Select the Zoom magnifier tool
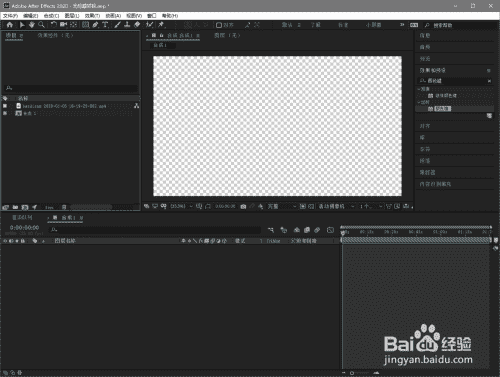Viewport: 500px width, 377px height. [41, 25]
